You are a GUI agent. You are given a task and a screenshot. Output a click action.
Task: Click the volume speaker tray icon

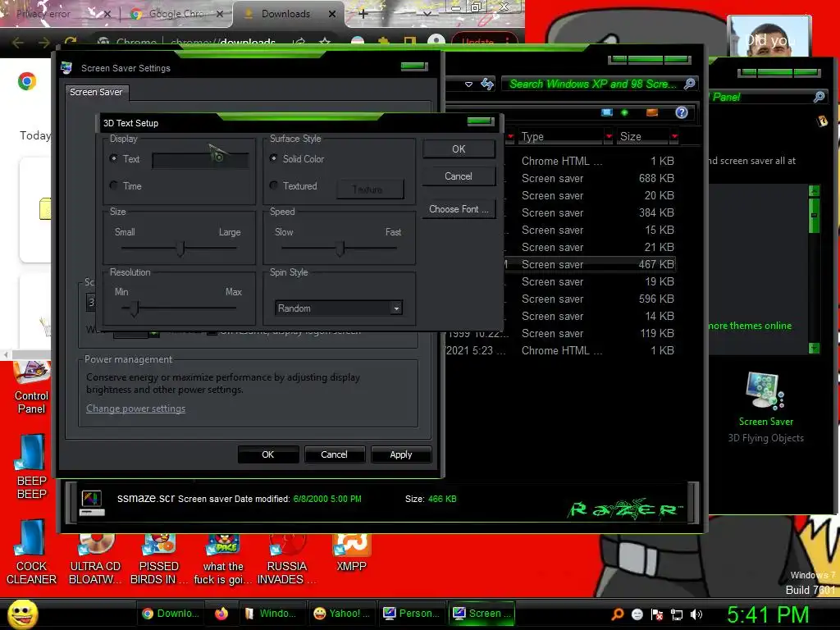[x=696, y=614]
